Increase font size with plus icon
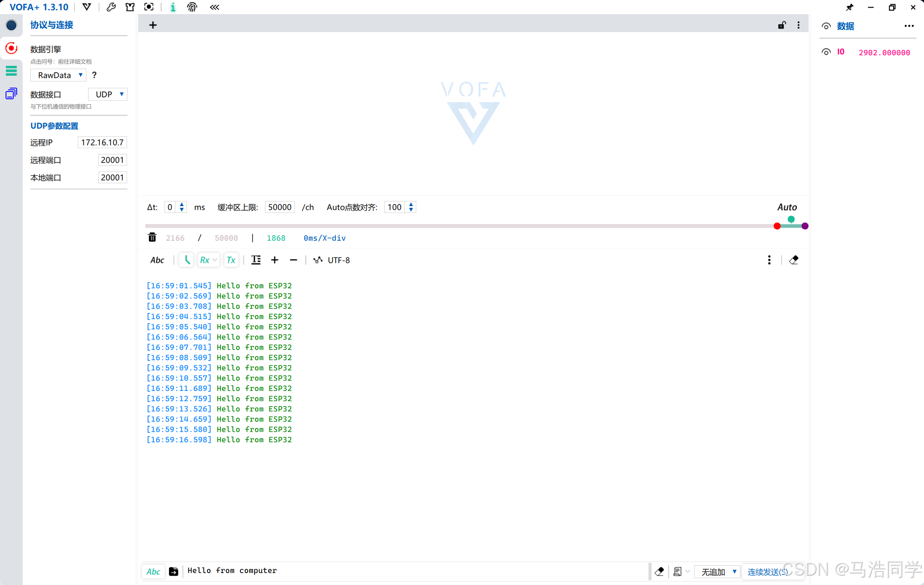Screen dimensions: 924x585 coord(275,260)
